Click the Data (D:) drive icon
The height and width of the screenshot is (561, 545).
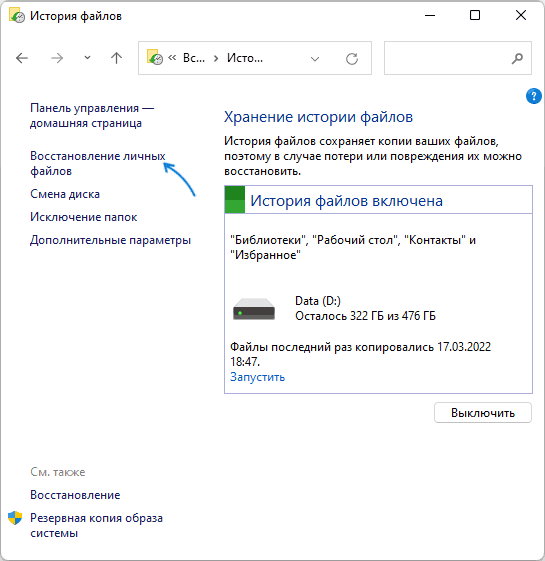[254, 309]
